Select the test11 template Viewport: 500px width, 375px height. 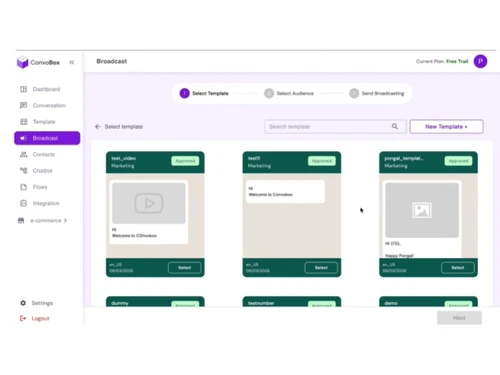[x=321, y=268]
